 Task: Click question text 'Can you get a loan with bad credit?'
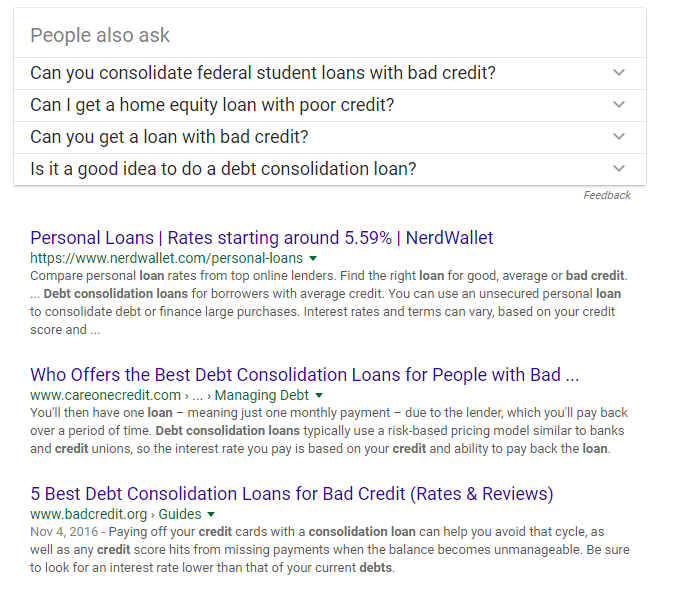click(x=169, y=137)
